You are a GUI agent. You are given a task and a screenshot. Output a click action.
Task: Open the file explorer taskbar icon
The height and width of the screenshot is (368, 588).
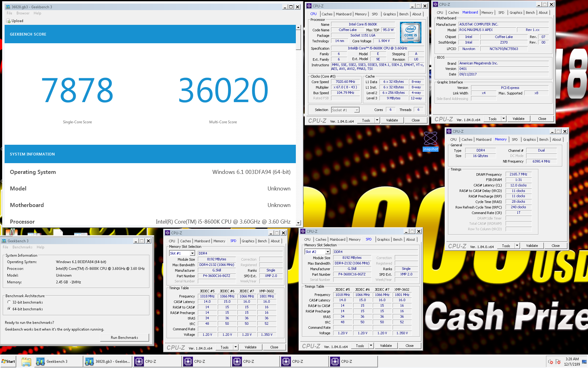click(x=26, y=362)
